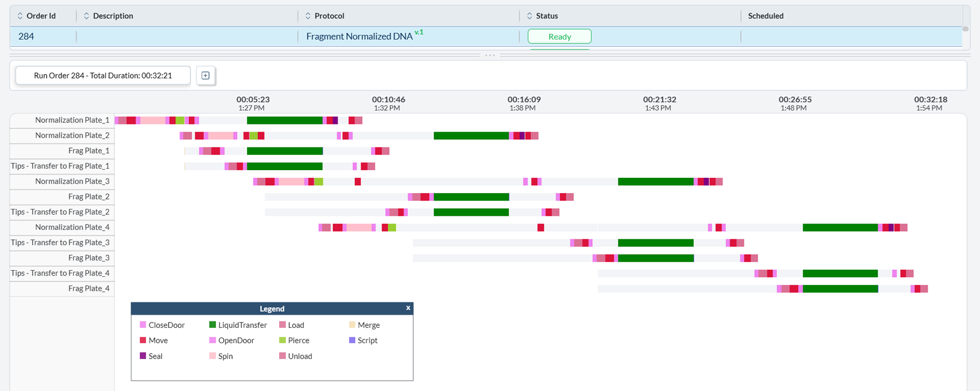Select the Frag Plate_4 row label

[x=88, y=289]
